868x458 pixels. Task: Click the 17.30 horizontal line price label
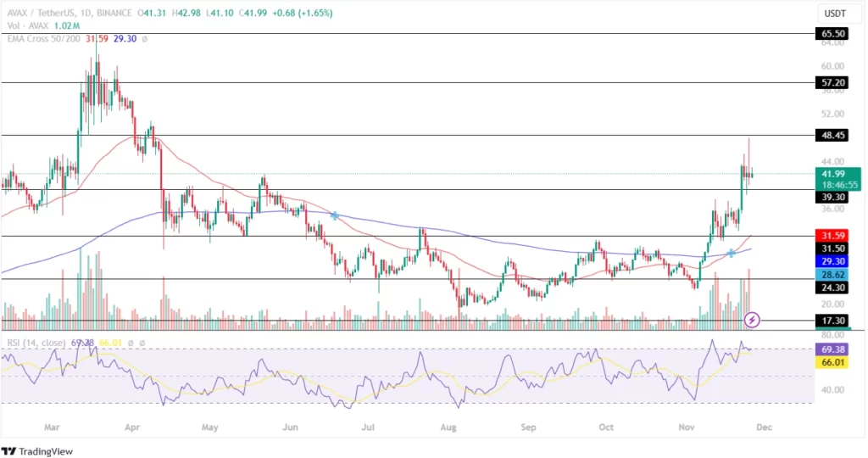(832, 321)
